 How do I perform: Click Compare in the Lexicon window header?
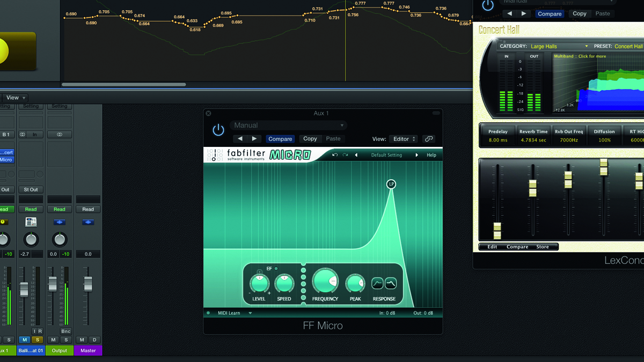pos(550,14)
